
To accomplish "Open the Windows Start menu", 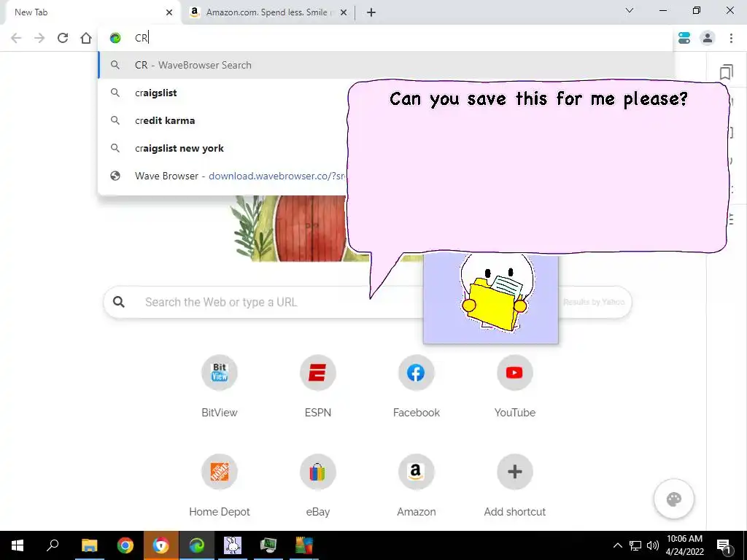I will 18,545.
